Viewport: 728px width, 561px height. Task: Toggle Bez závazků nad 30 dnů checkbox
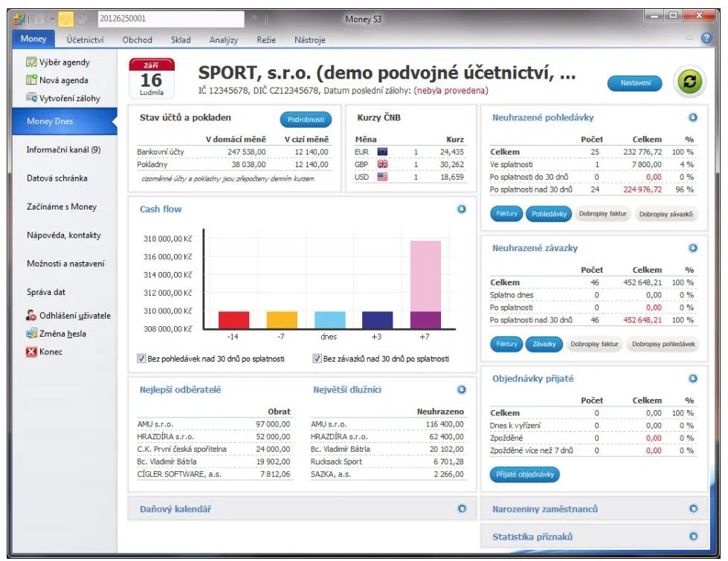(317, 359)
